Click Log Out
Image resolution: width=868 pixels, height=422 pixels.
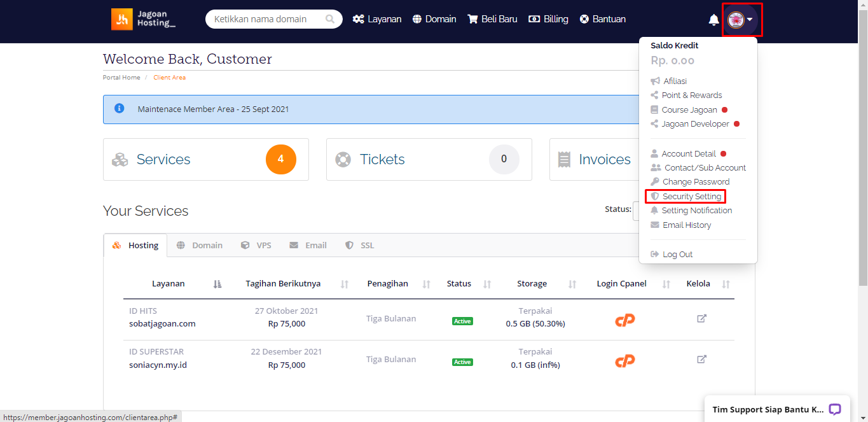pyautogui.click(x=672, y=254)
